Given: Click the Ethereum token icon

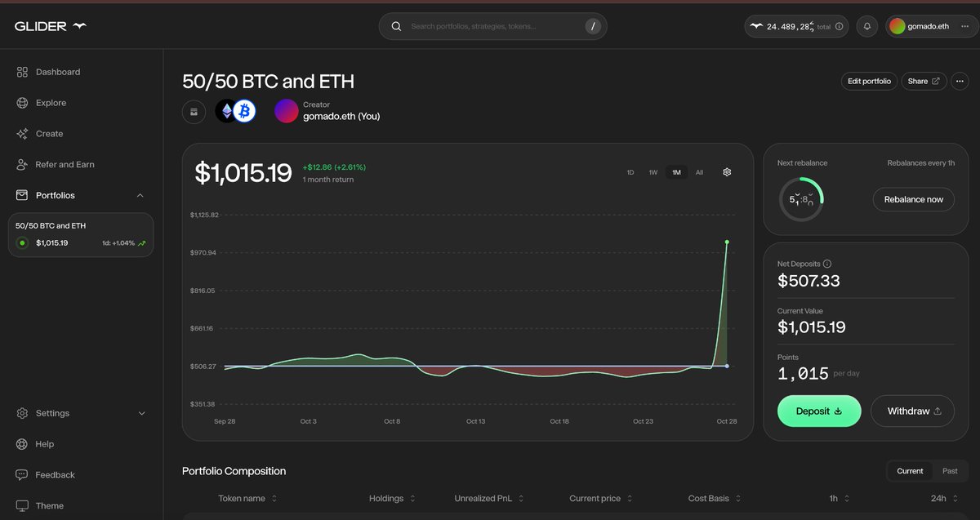Looking at the screenshot, I should pos(226,111).
